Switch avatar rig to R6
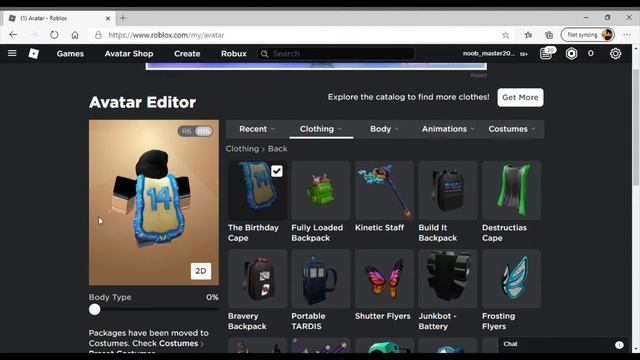 [x=187, y=131]
